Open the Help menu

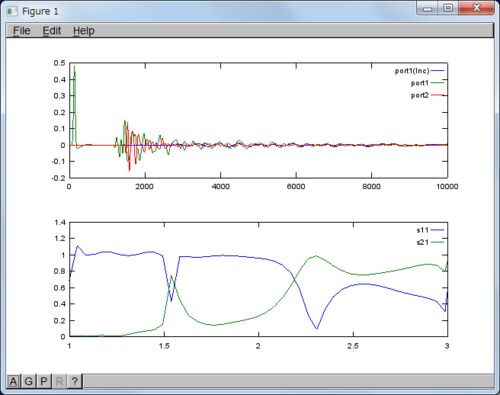click(84, 31)
